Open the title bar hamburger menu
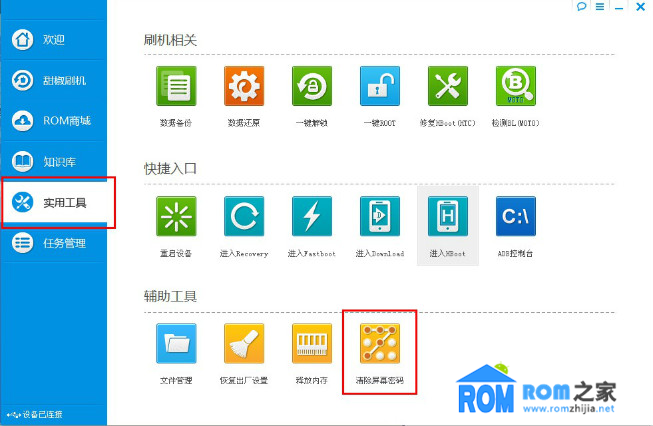Viewport: 653px width, 426px height. click(x=600, y=6)
